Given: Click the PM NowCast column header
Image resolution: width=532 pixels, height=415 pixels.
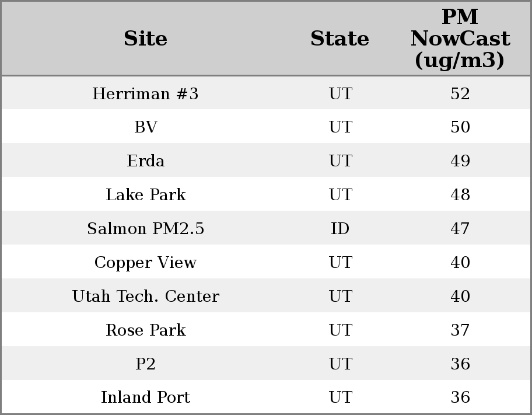Looking at the screenshot, I should tap(460, 39).
